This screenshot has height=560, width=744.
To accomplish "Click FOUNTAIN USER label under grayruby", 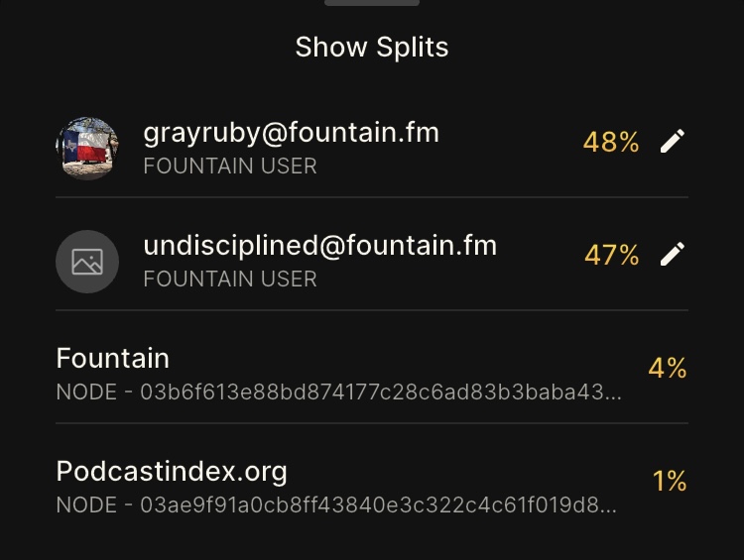I will pos(230,166).
